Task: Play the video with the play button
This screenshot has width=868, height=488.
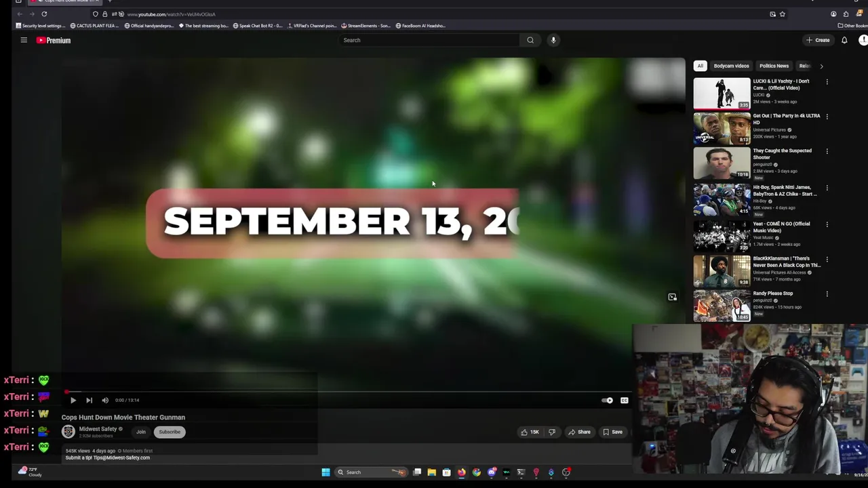Action: click(73, 400)
